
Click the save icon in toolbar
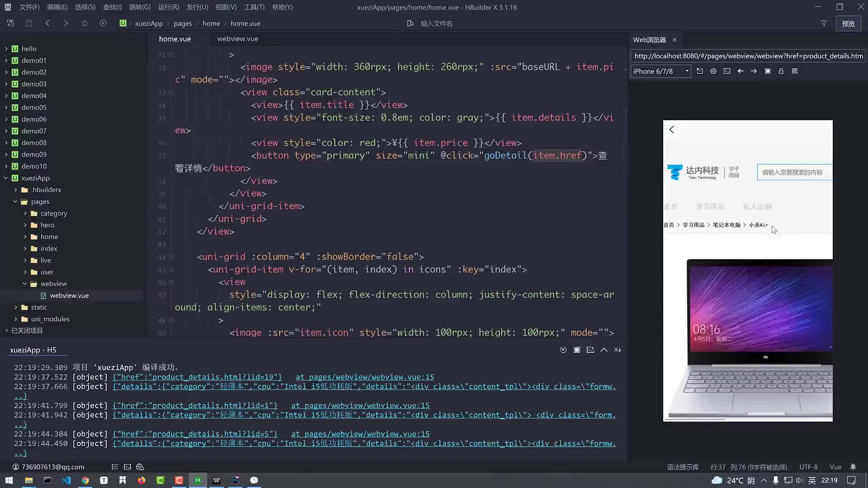pos(29,23)
